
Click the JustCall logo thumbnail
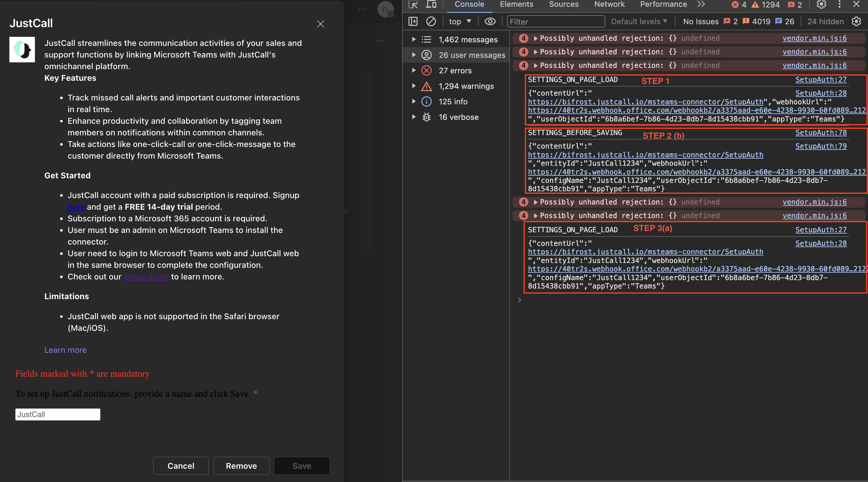[x=22, y=49]
